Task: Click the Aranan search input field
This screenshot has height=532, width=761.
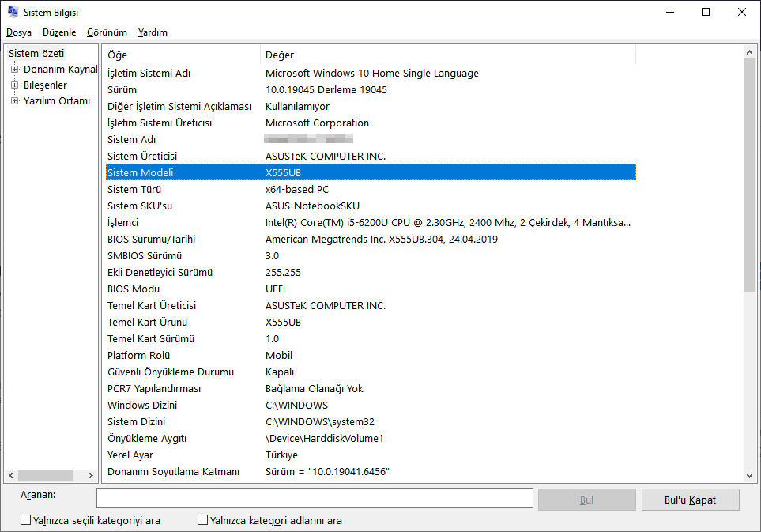Action: 315,498
